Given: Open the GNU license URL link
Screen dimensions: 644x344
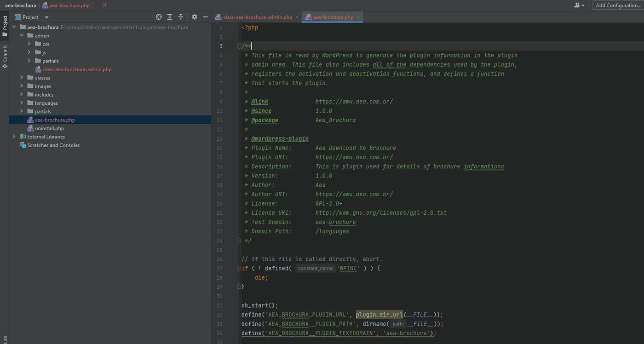Looking at the screenshot, I should pyautogui.click(x=381, y=213).
